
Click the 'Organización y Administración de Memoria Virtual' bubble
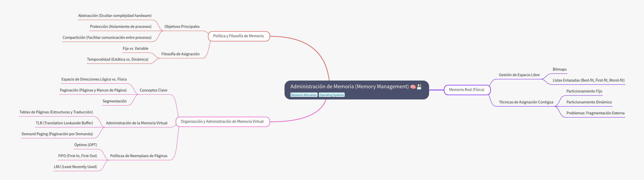[x=222, y=122]
